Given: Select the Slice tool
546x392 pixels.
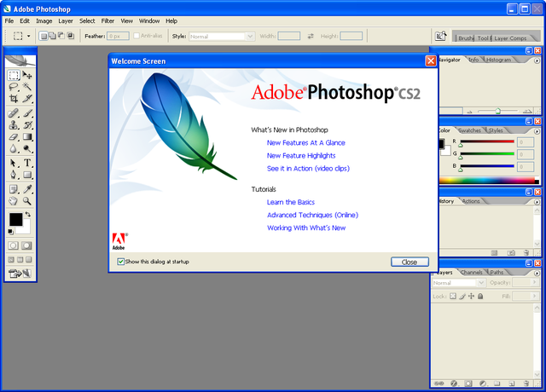Looking at the screenshot, I should [27, 99].
